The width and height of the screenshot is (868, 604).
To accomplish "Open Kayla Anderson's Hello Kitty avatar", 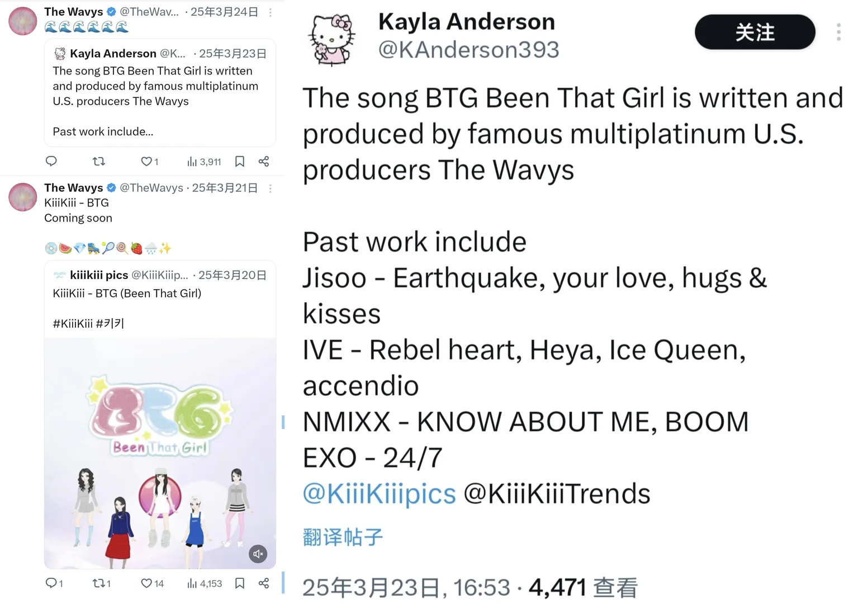I will tap(331, 39).
